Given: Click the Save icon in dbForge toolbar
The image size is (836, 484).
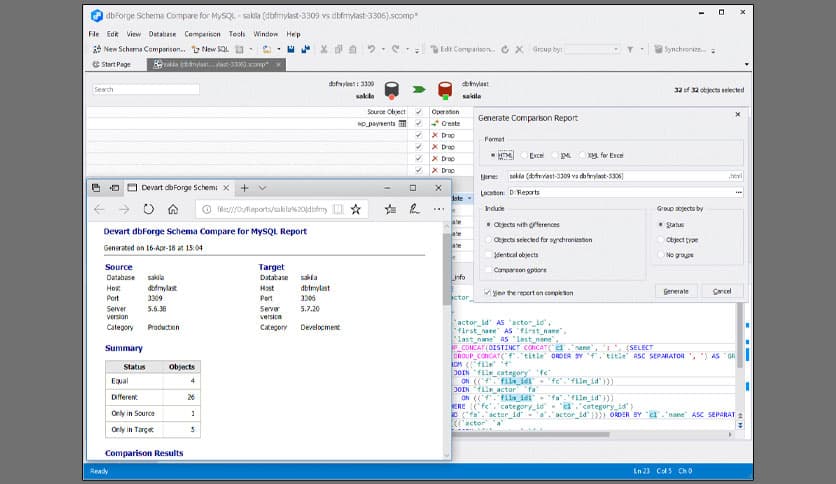Looking at the screenshot, I should [x=291, y=49].
